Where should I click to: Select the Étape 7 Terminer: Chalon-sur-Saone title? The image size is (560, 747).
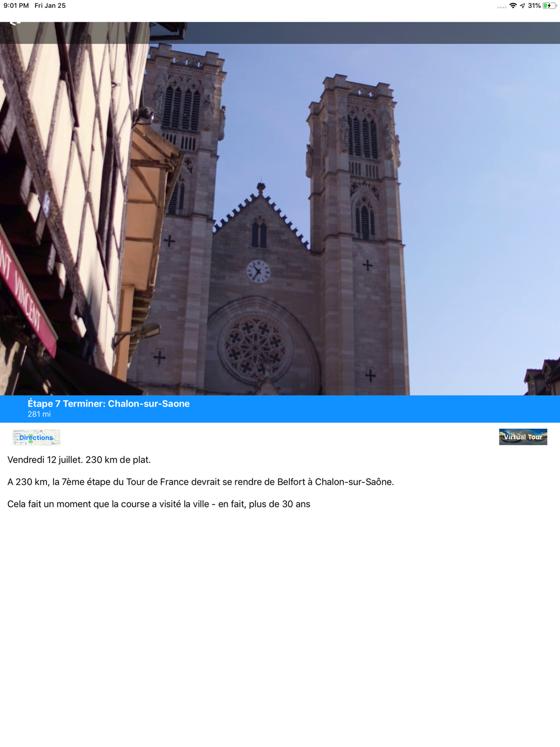point(109,404)
